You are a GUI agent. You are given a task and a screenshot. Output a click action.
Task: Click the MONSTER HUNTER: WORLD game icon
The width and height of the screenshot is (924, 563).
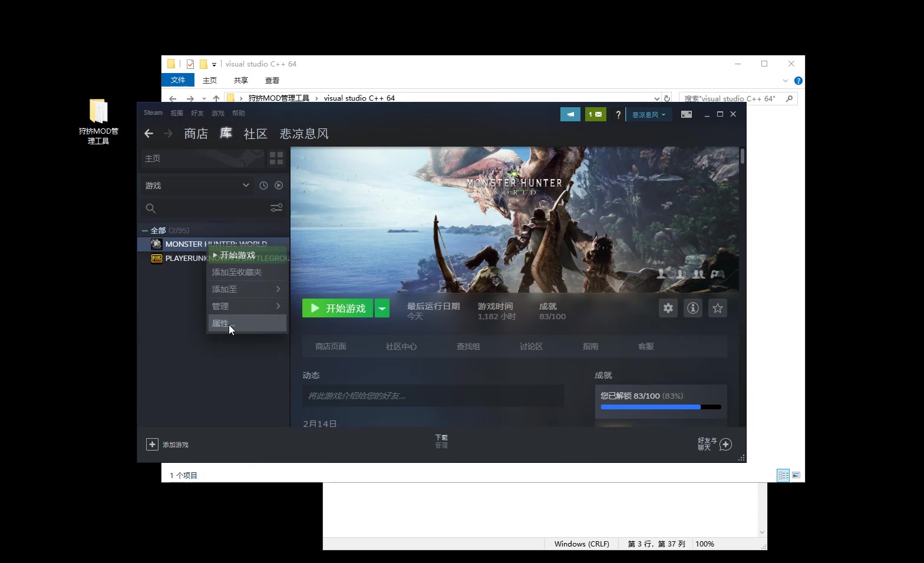(156, 244)
